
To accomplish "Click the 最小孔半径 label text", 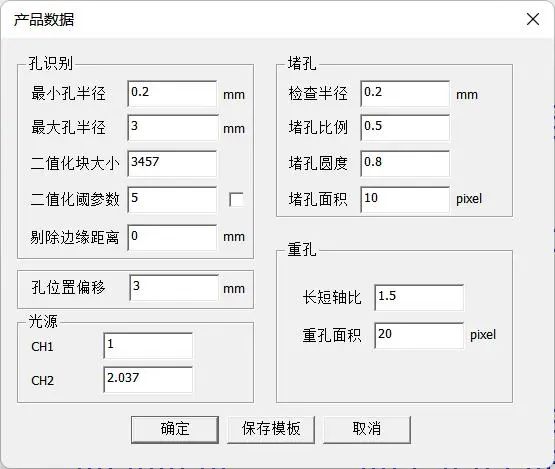I will coord(68,93).
